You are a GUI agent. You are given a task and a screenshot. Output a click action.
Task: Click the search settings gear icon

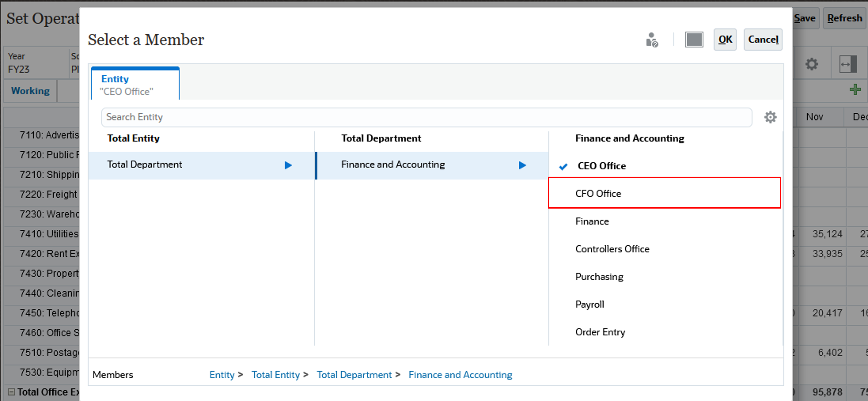(769, 117)
